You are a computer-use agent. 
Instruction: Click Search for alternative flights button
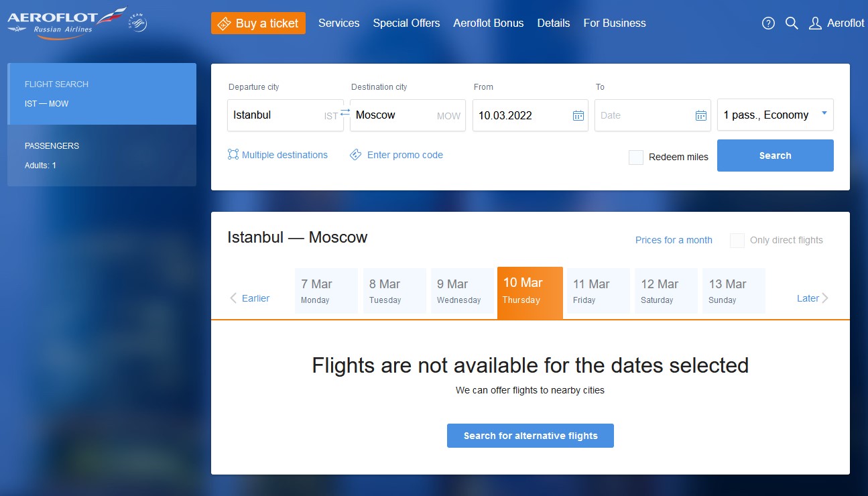pos(530,436)
